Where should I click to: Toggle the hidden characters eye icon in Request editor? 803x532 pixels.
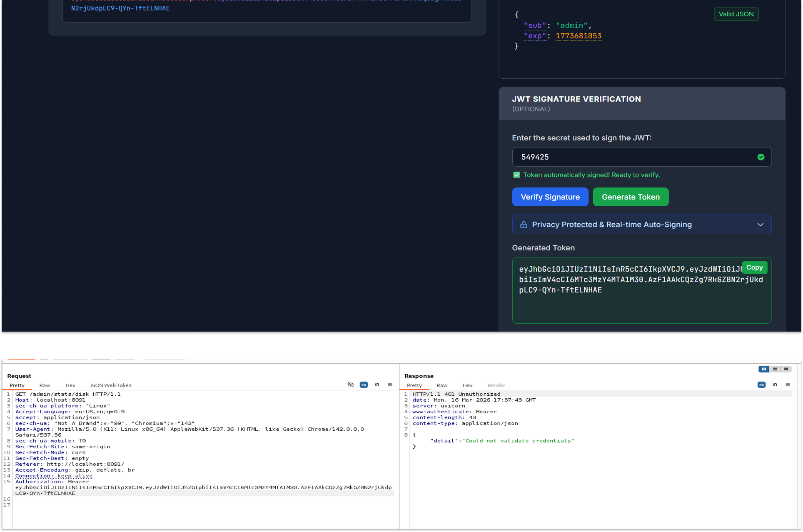click(x=350, y=385)
